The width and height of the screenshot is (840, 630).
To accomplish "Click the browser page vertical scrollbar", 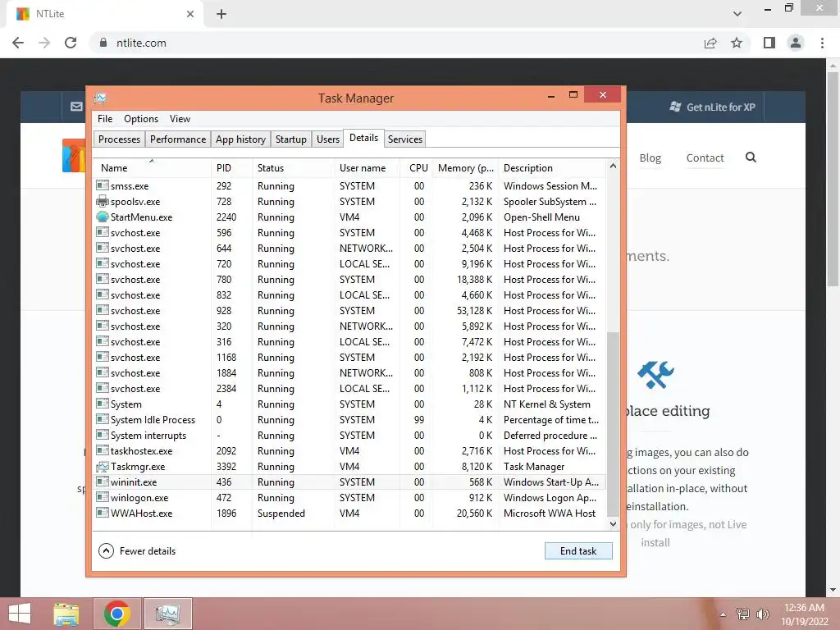I will 833,180.
